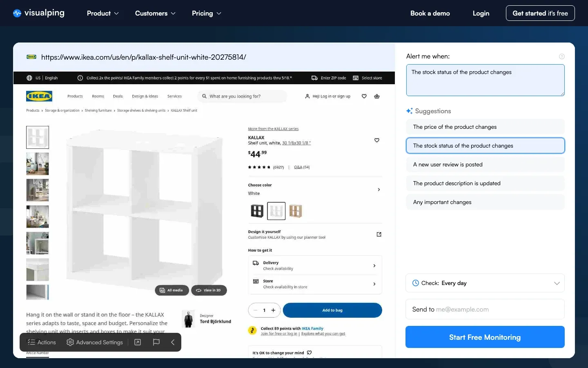Click the open in new window icon in toolbar

pyautogui.click(x=138, y=342)
